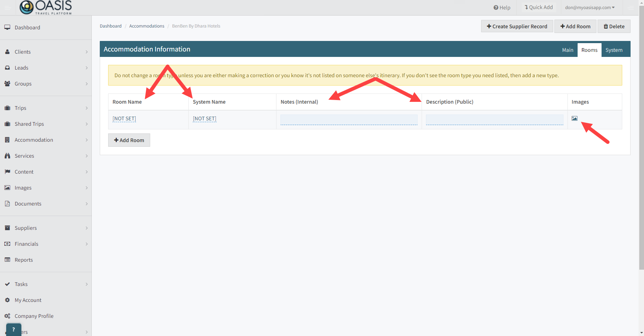Click the Trips suitcase icon
Screen dimensions: 644x336
coord(7,108)
